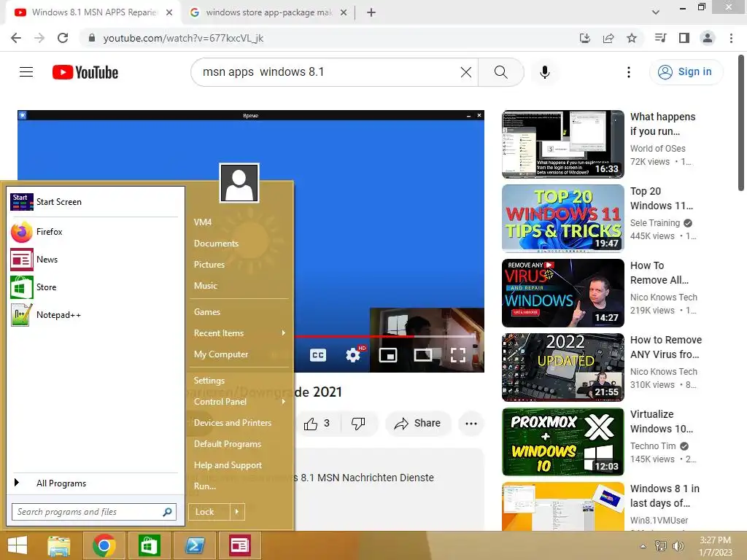Viewport: 747px width, 560px height.
Task: Clear the YouTube search box text
Action: 466,72
